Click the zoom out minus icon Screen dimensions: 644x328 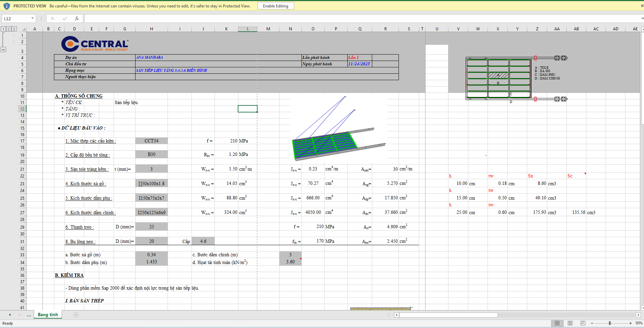[x=592, y=323]
